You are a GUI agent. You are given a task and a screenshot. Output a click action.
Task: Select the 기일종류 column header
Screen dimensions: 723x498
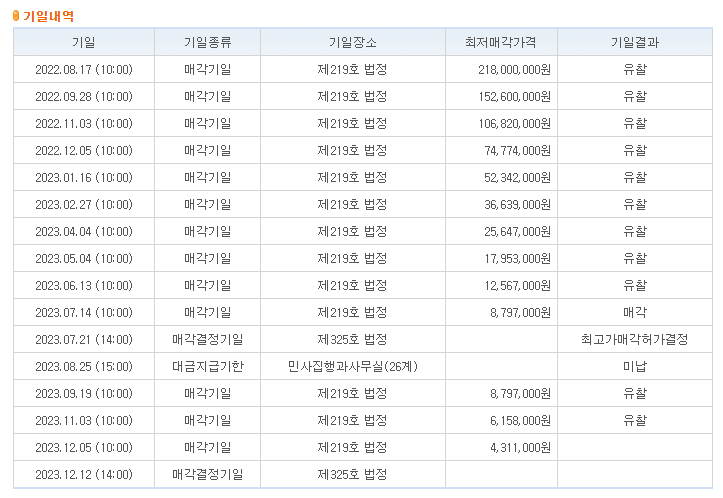(x=207, y=42)
